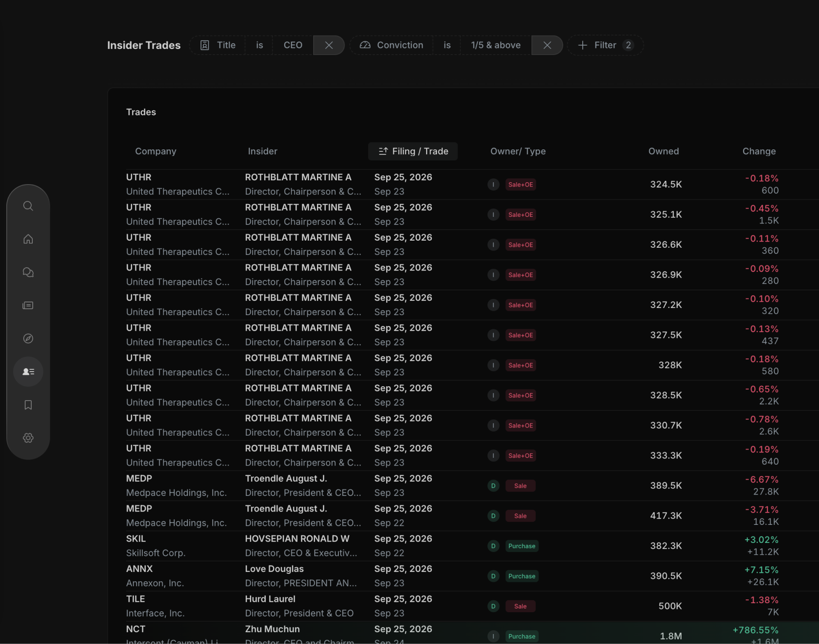Open the Conviction filter field chip

coord(391,45)
